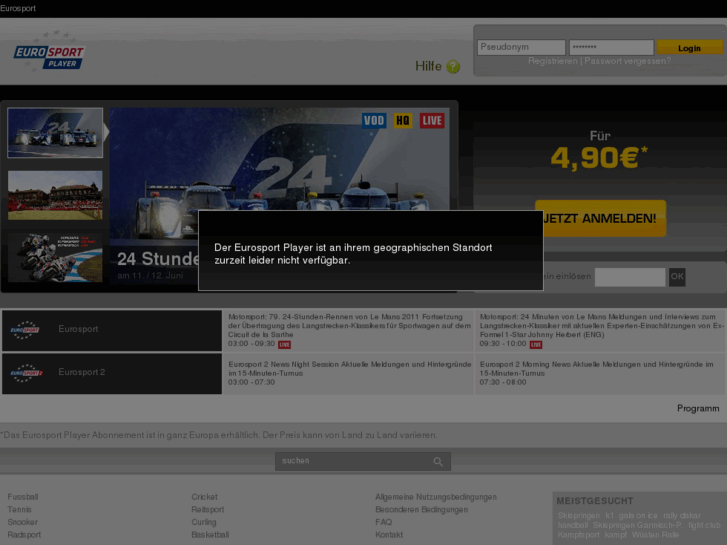The image size is (727, 545).
Task: Click the OK button beside voucher field
Action: (x=677, y=277)
